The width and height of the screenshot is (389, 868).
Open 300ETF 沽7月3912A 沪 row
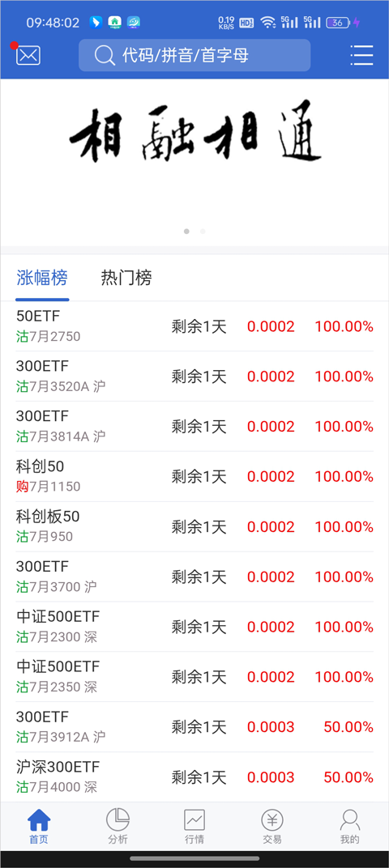point(194,727)
